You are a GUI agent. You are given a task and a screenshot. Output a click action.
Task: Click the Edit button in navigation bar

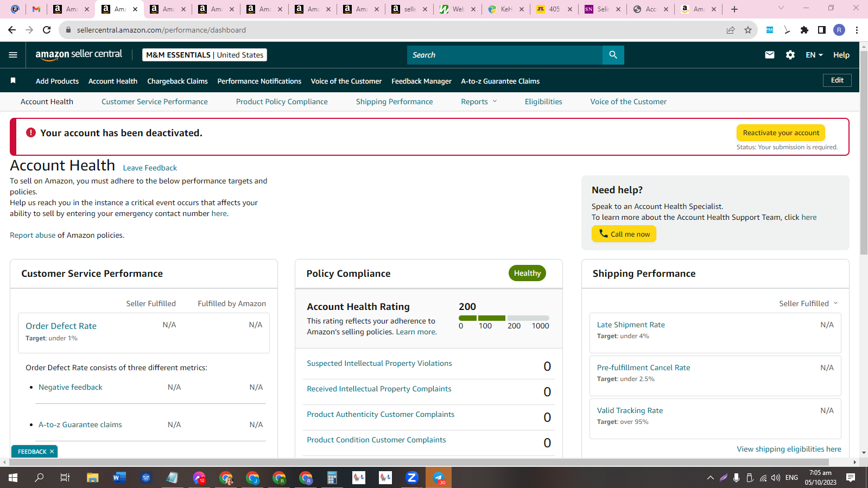(837, 80)
